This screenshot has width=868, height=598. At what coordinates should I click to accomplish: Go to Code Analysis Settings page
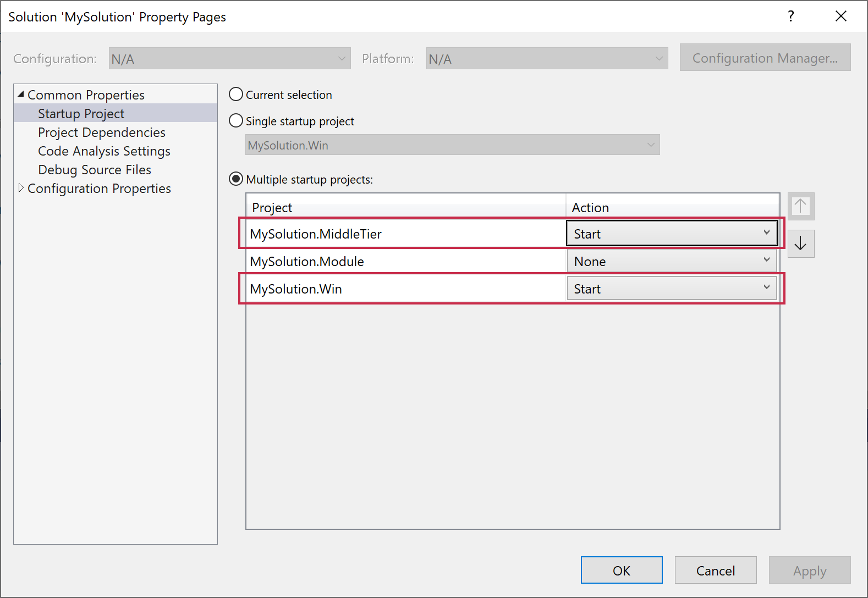pyautogui.click(x=104, y=151)
